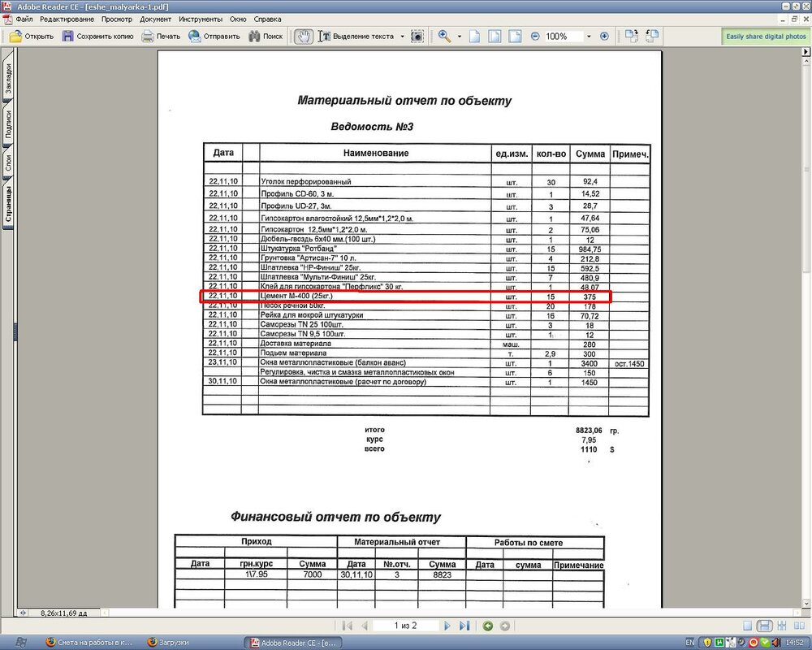Click the Цемент М-400 (25кг.) row text
The image size is (812, 650).
296,296
